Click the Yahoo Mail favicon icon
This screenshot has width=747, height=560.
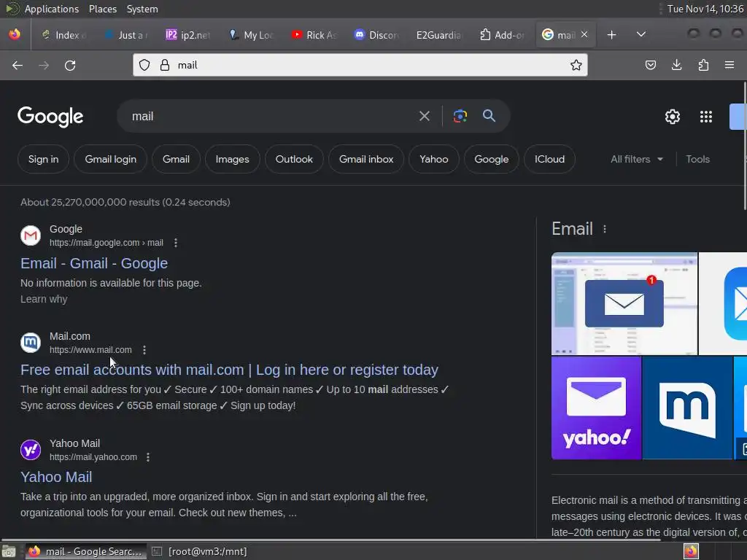point(31,449)
